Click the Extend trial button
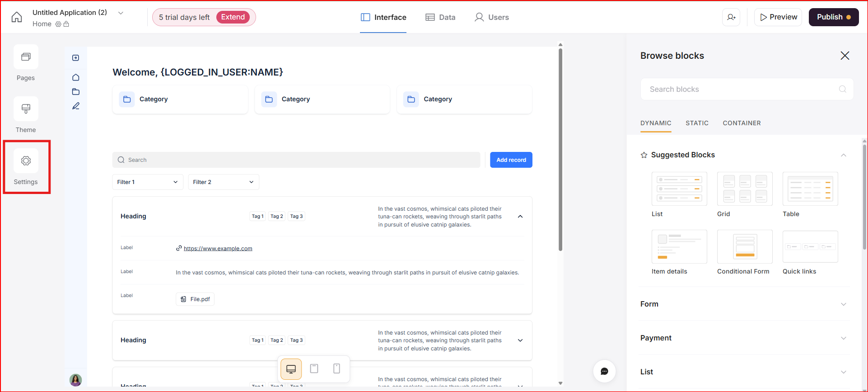Screen dimensions: 868x392 coord(233,17)
